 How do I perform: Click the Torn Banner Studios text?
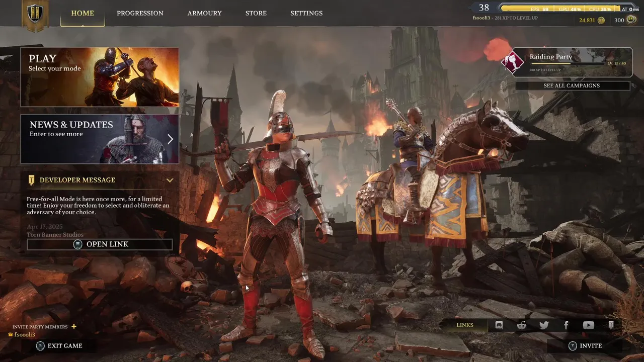(55, 235)
